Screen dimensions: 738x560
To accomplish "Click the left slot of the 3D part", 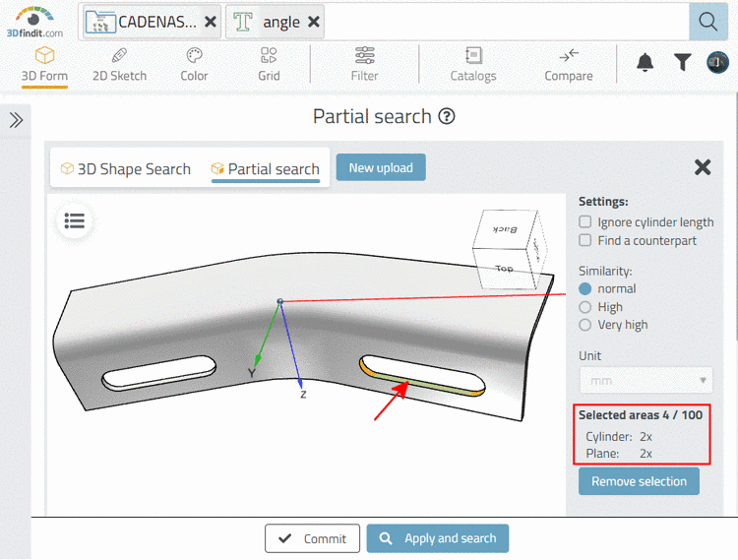I will coord(158,373).
